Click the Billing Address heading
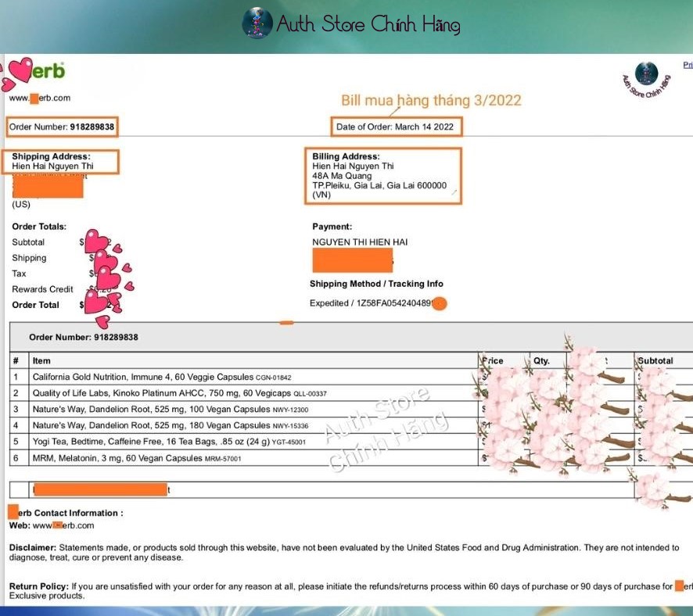Screen dimensions: 693x616 click(x=346, y=156)
